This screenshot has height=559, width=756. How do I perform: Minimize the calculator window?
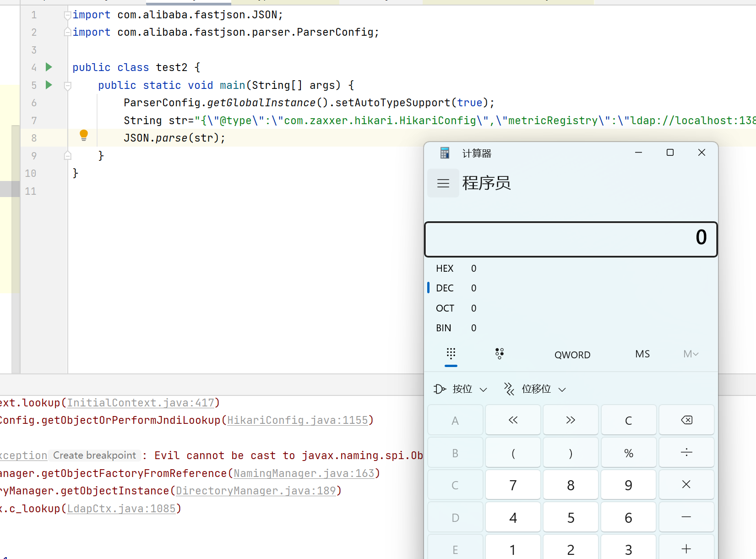click(x=638, y=153)
